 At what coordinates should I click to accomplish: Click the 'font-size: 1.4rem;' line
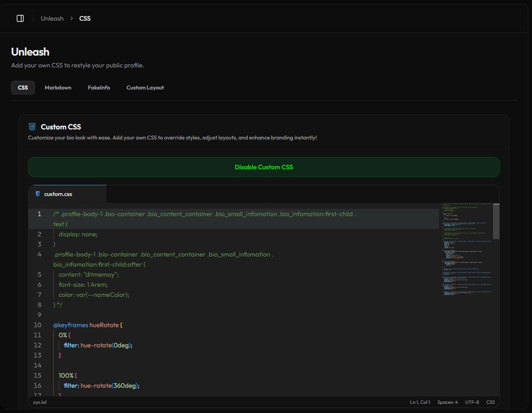83,285
